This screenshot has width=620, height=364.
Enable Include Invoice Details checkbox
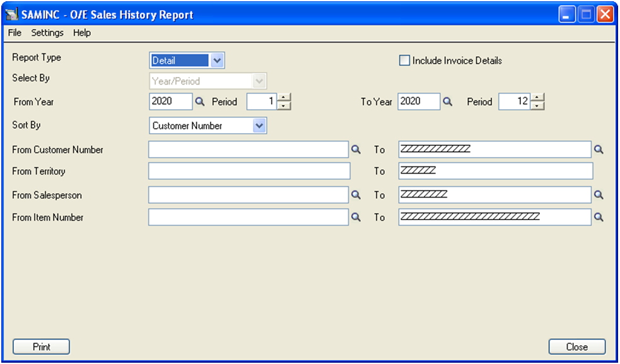404,61
